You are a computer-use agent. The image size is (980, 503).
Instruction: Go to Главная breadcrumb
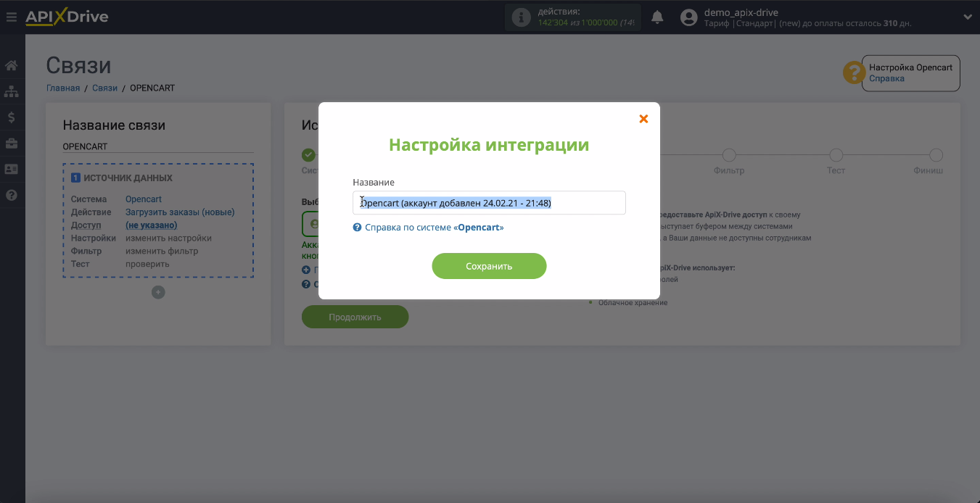(63, 88)
